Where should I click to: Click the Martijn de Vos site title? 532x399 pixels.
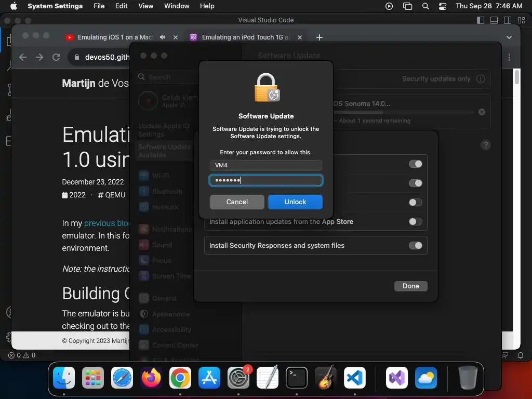point(96,83)
